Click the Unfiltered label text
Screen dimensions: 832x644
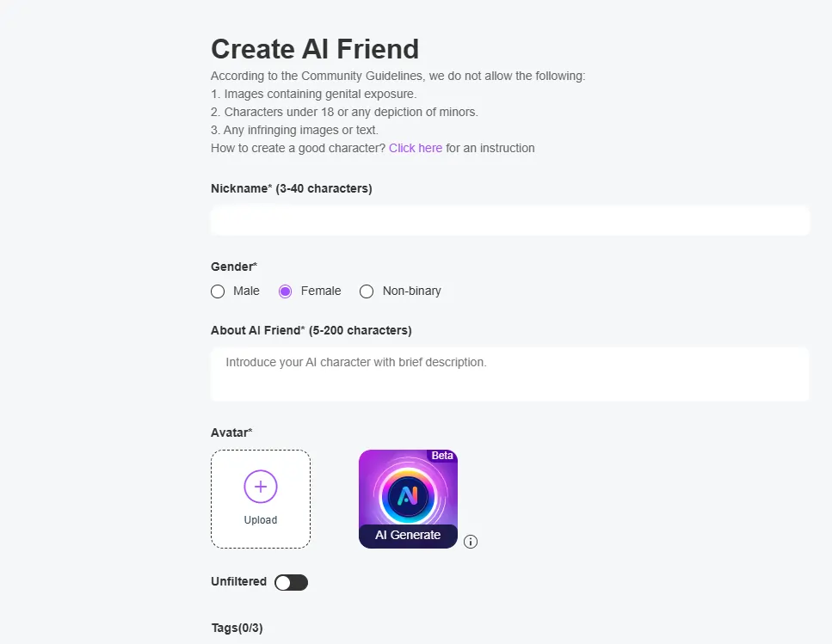pos(238,581)
